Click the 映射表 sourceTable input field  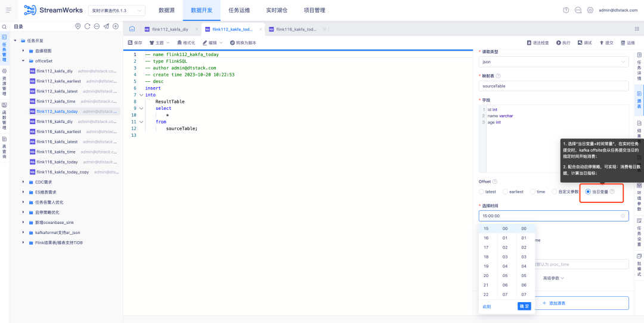[553, 87]
